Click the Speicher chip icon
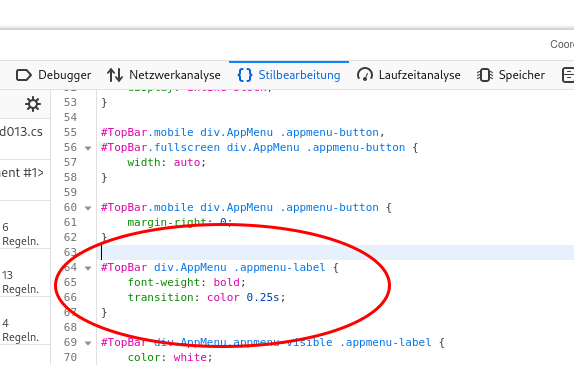 [x=485, y=75]
